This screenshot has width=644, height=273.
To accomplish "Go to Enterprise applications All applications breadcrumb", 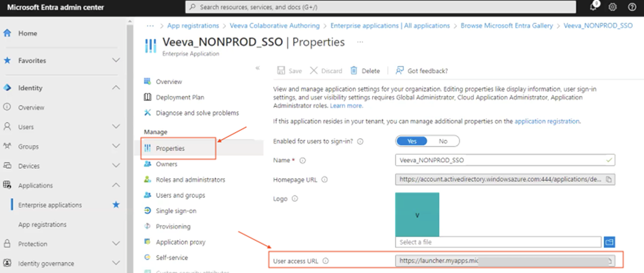I will tap(390, 25).
